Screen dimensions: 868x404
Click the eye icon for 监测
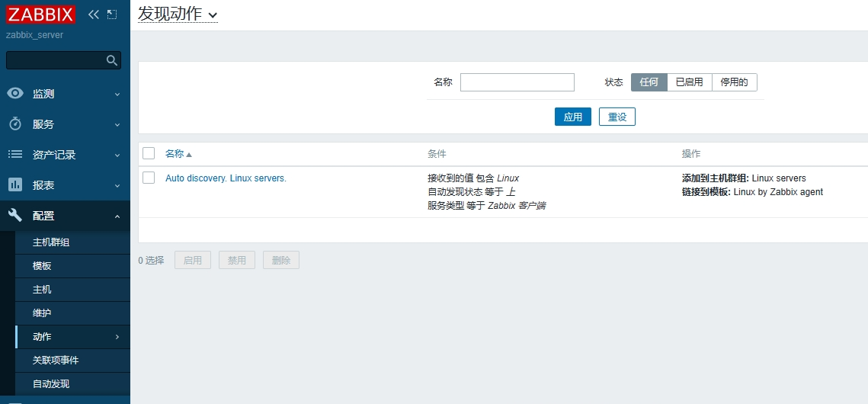coord(15,94)
